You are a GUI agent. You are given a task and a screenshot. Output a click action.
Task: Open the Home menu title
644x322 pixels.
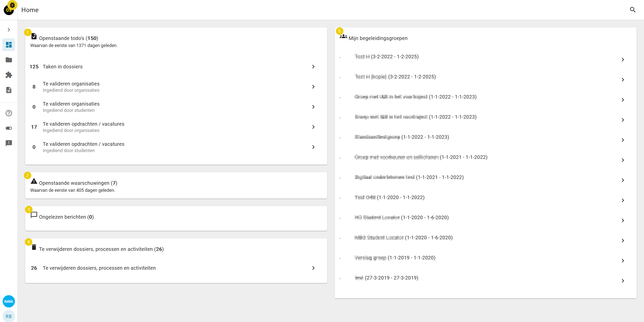(30, 10)
